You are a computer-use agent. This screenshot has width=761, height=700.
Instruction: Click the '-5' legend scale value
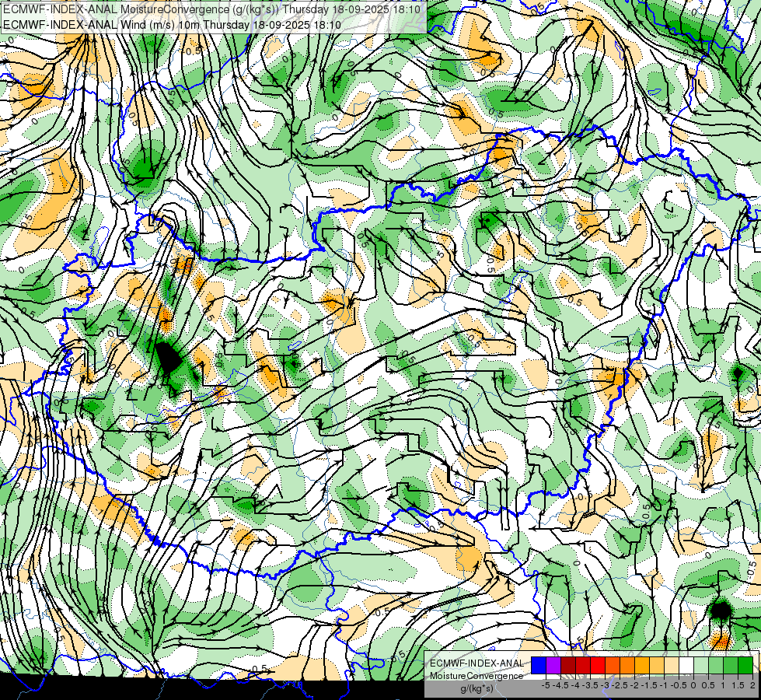coord(546,685)
